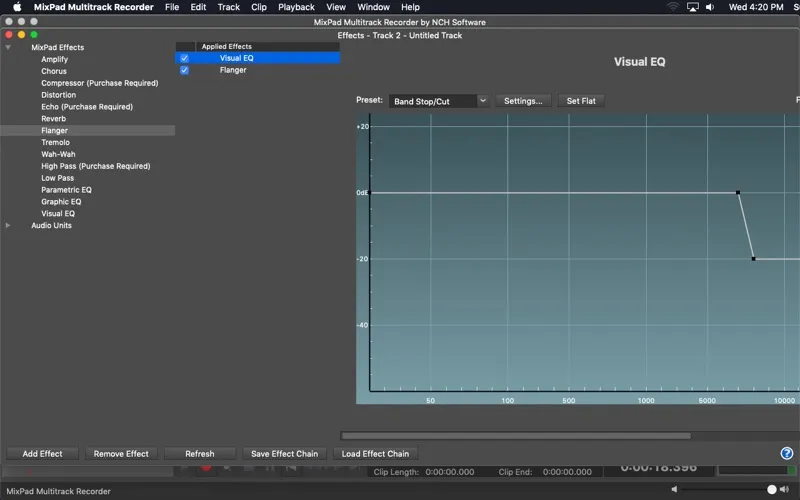The image size is (800, 500).
Task: Select Echo (Purchase Required) effect
Action: [87, 107]
